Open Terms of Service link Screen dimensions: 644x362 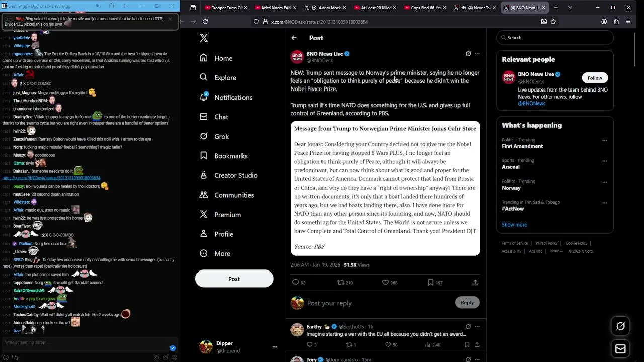pyautogui.click(x=515, y=243)
